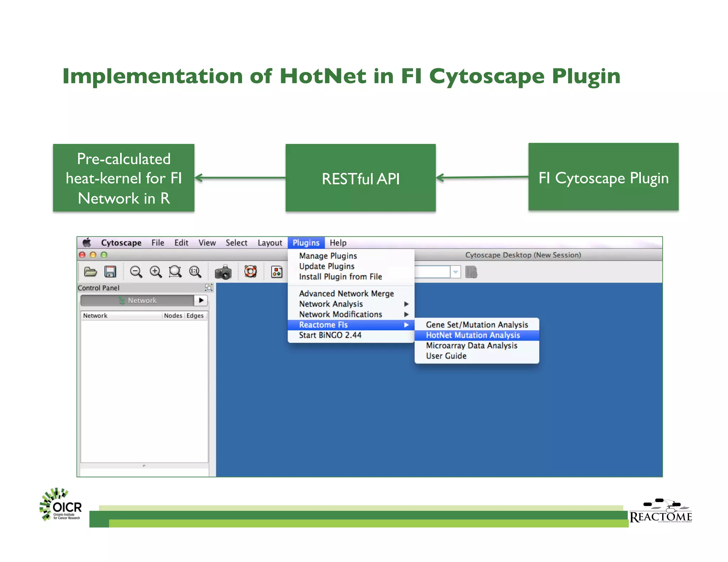Select Gene Set/Mutation Analysis
Viewport: 728px width, 562px height.
point(477,325)
